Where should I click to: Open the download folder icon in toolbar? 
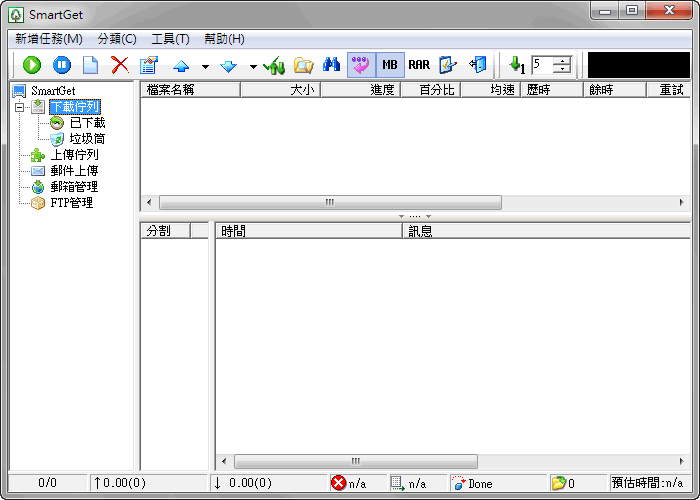[x=303, y=65]
